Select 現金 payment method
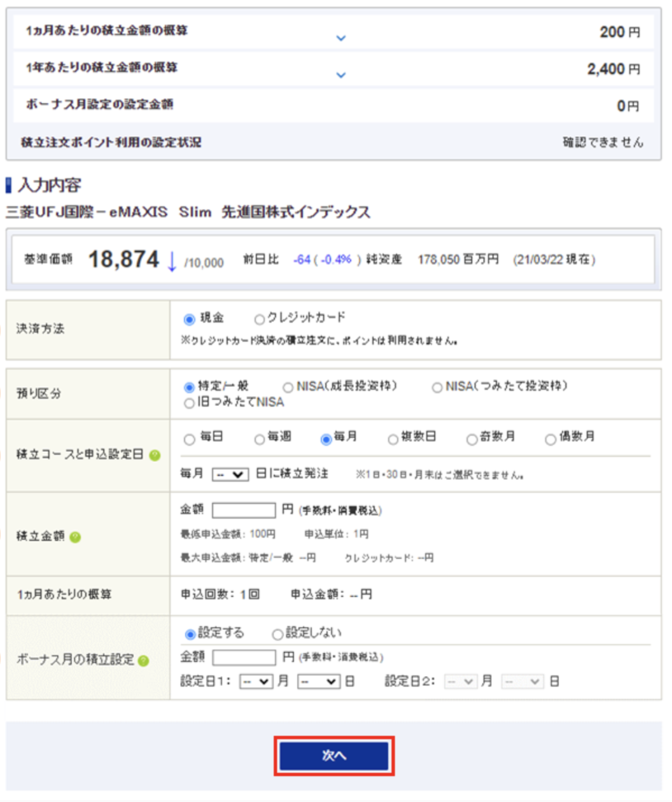672x802 pixels. tap(189, 319)
